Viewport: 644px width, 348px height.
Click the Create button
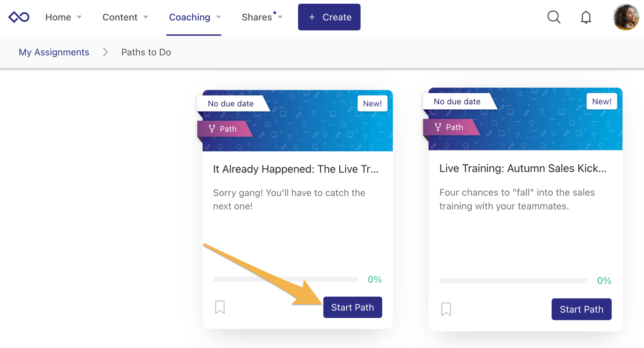(x=329, y=17)
